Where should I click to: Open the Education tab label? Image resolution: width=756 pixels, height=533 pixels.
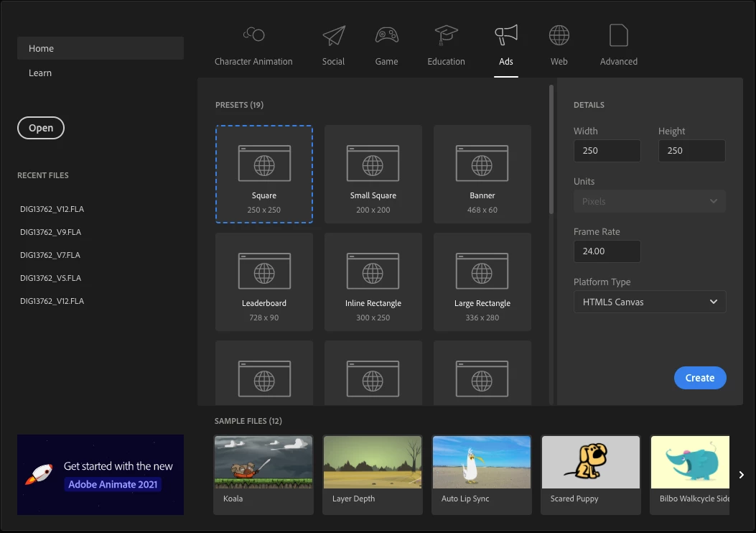point(446,61)
